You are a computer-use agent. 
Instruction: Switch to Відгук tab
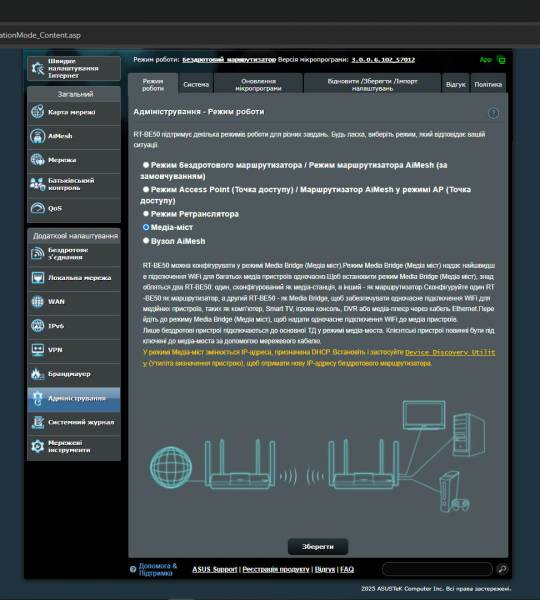(x=455, y=85)
